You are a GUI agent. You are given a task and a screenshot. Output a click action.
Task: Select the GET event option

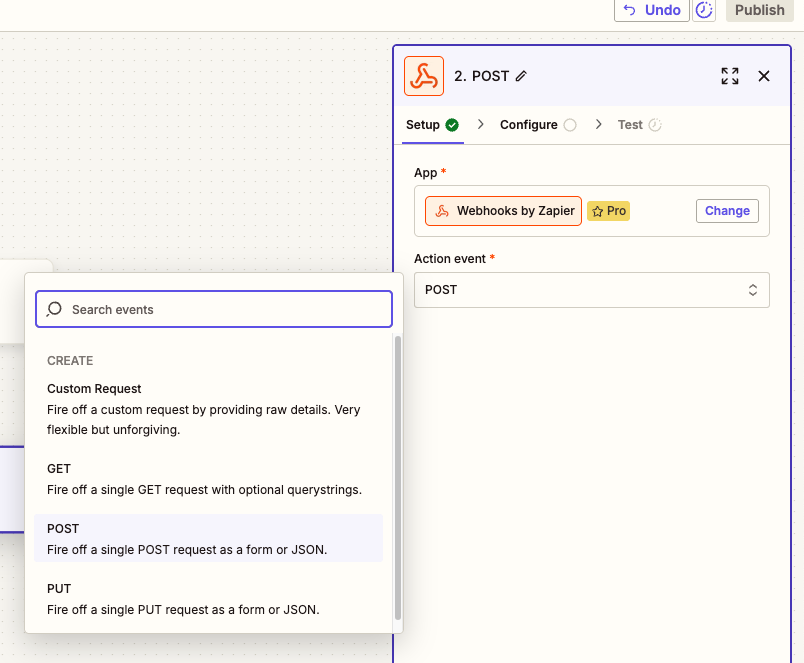(208, 479)
